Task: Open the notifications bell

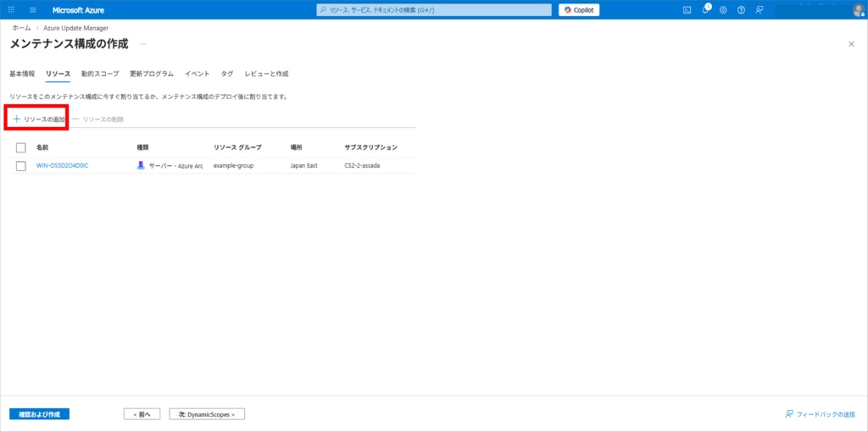Action: coord(705,10)
